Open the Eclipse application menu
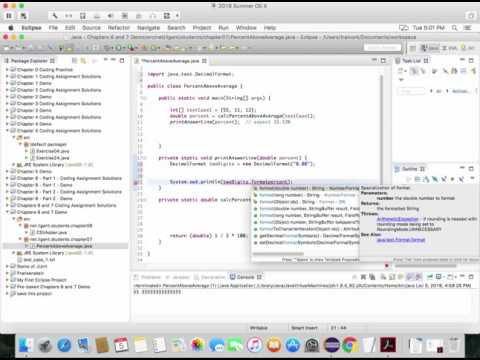Image resolution: width=480 pixels, height=360 pixels. pyautogui.click(x=31, y=28)
